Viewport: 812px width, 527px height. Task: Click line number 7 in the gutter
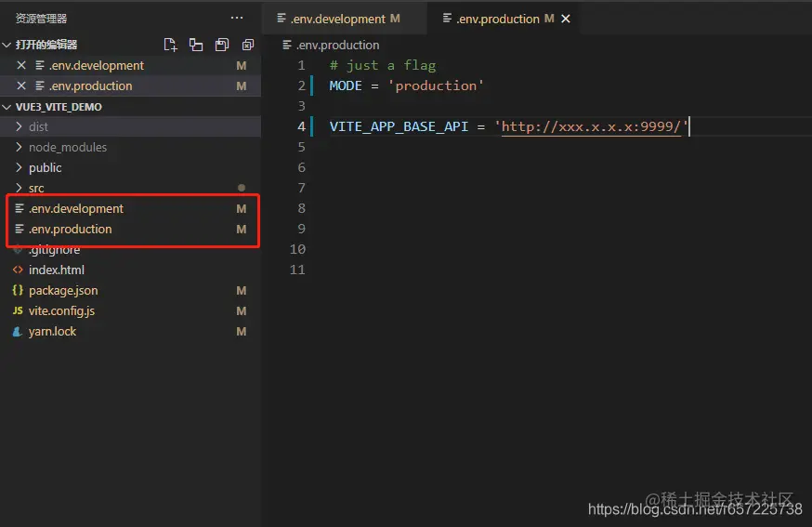[x=301, y=188]
